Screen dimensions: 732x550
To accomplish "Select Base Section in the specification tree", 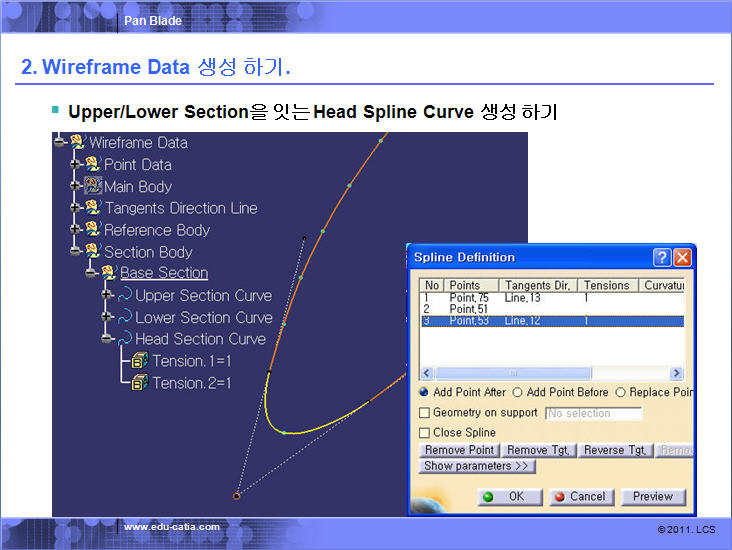I will (x=164, y=273).
